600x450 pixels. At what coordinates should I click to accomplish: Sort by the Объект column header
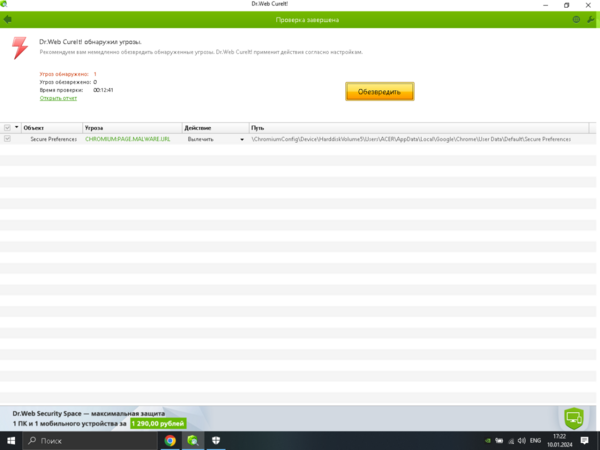tap(52, 128)
